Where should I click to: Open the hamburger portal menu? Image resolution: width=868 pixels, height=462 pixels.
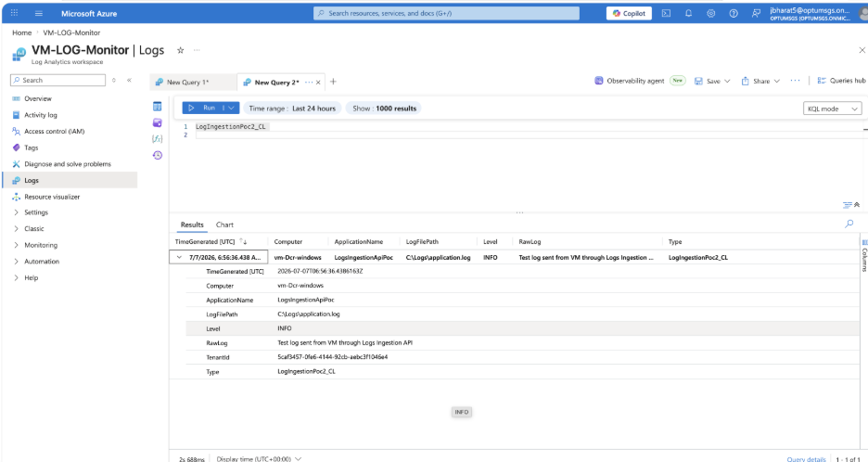coord(39,13)
